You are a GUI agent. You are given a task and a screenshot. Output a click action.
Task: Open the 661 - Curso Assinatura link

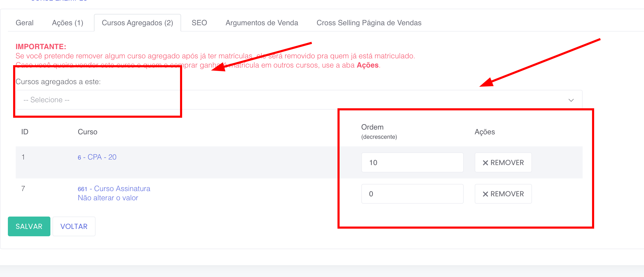tap(114, 189)
